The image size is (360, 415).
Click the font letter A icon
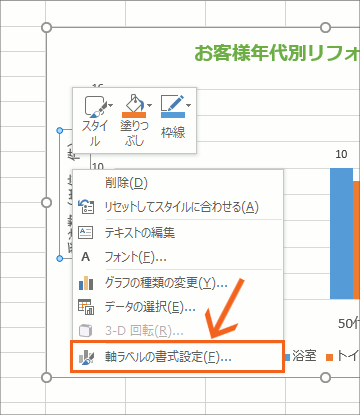pyautogui.click(x=86, y=257)
